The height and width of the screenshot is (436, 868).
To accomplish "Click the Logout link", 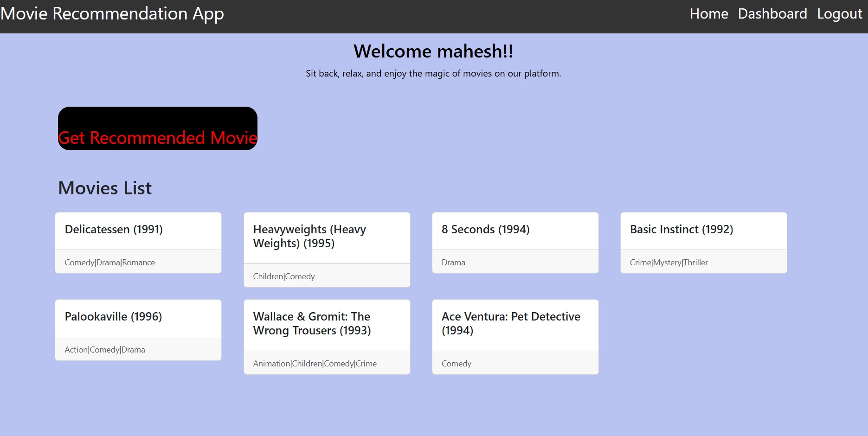I will click(x=839, y=13).
